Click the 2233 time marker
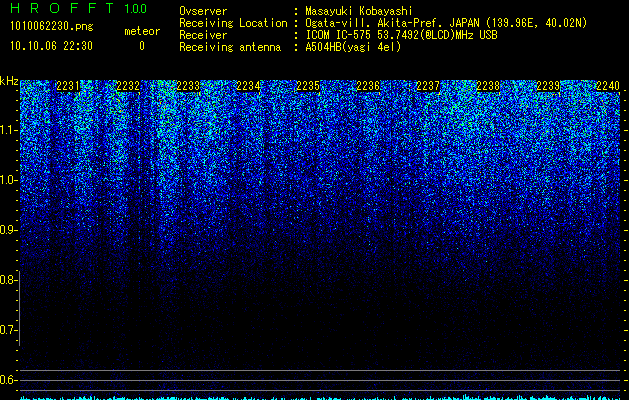This screenshot has width=629, height=400. coord(188,86)
